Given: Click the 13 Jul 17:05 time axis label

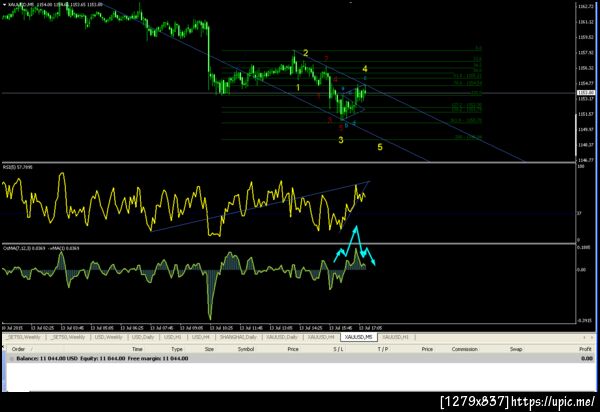Looking at the screenshot, I should coord(370,328).
